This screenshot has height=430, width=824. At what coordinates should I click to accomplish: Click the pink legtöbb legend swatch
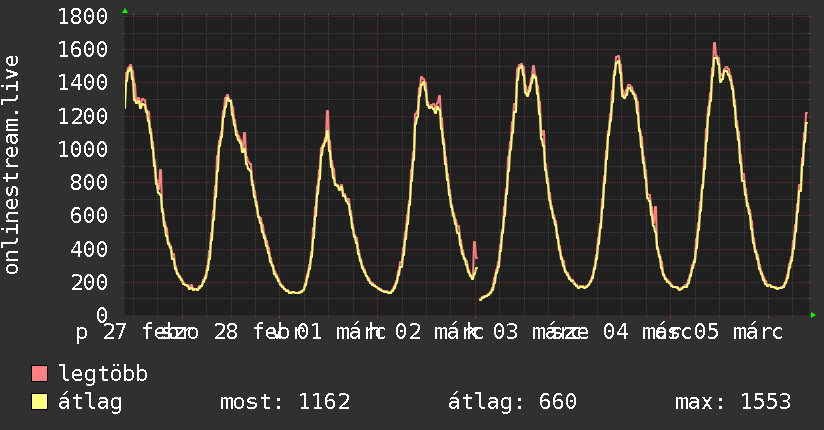[40, 373]
